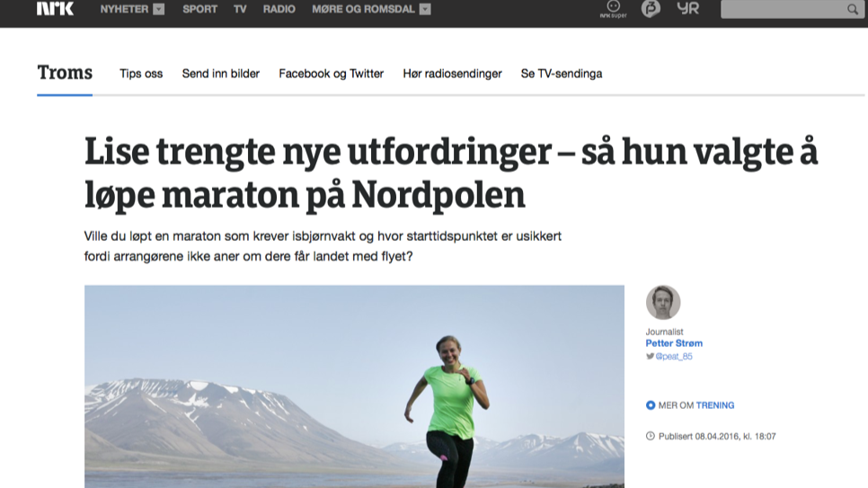
Task: Click the search magnifier icon
Action: point(853,9)
